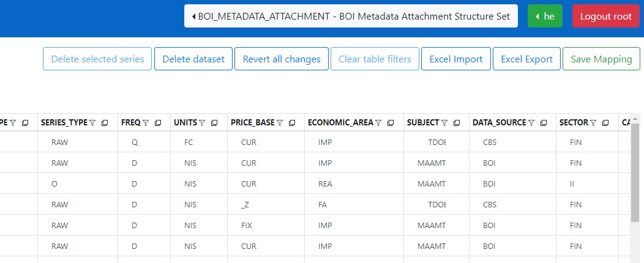Viewport: 644px width, 263px height.
Task: Open filter for SERIES_TYPE column
Action: tap(92, 123)
